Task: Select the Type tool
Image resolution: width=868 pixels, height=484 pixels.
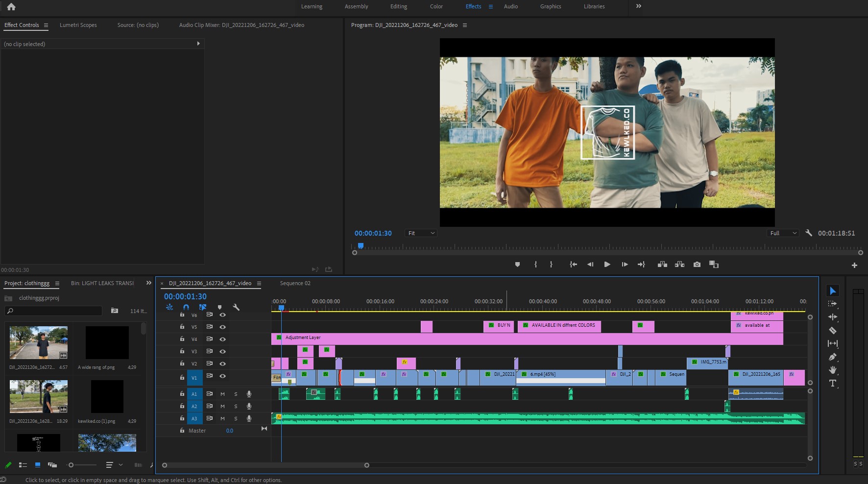Action: (832, 383)
